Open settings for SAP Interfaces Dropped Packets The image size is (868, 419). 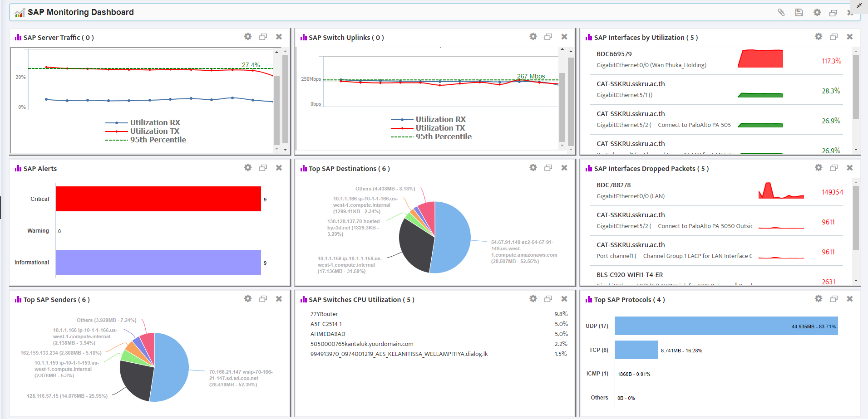tap(819, 168)
